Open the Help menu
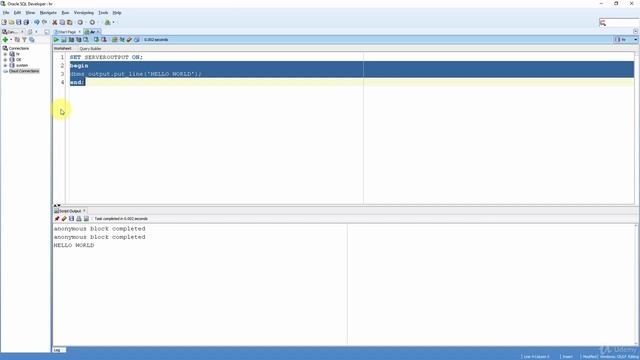 point(117,13)
